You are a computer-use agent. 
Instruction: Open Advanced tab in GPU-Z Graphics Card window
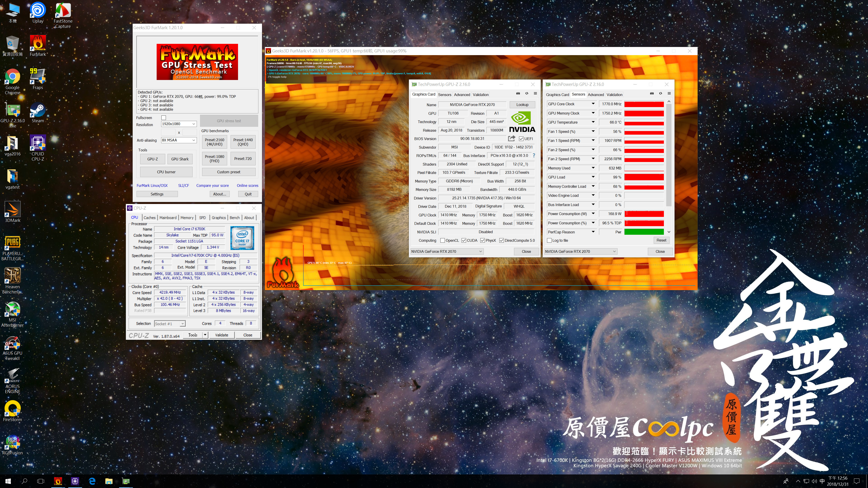point(462,95)
